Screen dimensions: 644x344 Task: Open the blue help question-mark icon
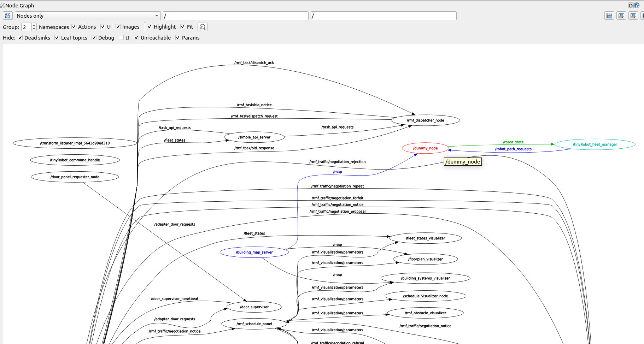click(637, 5)
